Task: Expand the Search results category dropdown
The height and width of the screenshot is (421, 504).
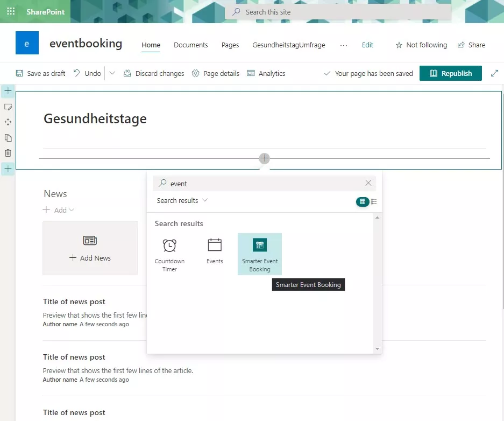Action: coord(182,200)
